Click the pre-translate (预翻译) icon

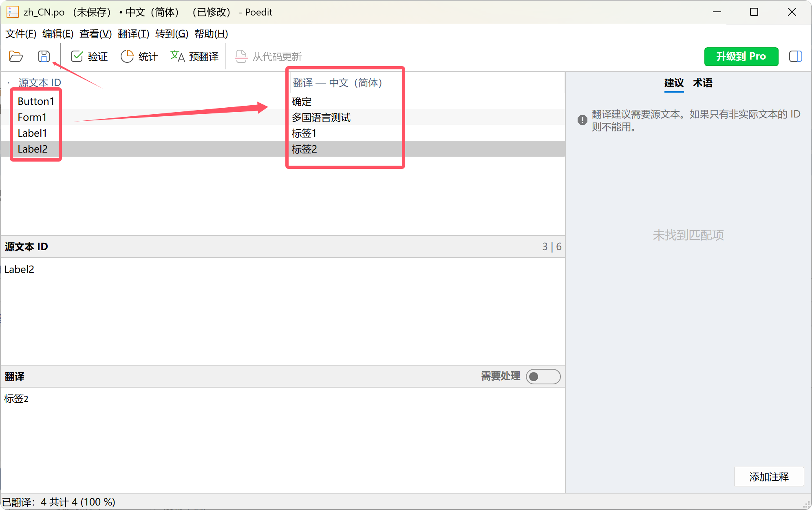(x=177, y=56)
